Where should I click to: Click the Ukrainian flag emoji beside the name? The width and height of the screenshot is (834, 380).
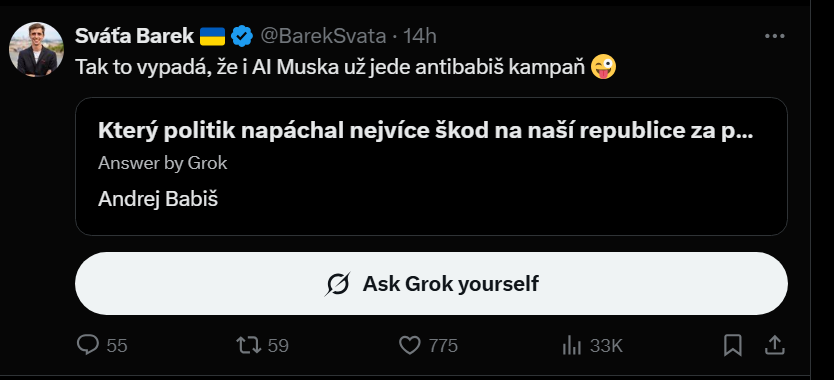[212, 36]
